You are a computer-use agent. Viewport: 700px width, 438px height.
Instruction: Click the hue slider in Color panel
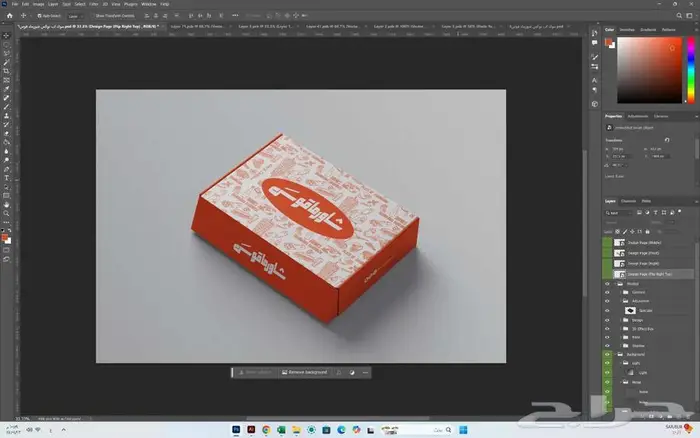(691, 70)
